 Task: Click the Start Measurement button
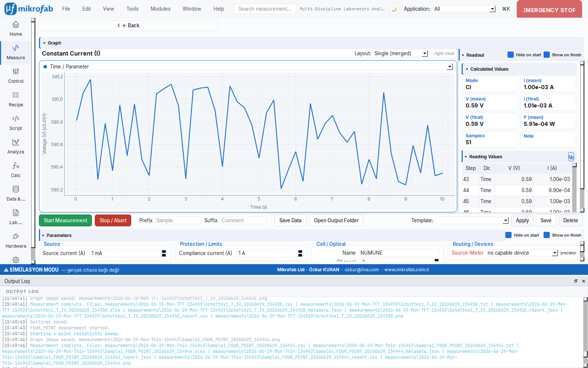(x=65, y=220)
